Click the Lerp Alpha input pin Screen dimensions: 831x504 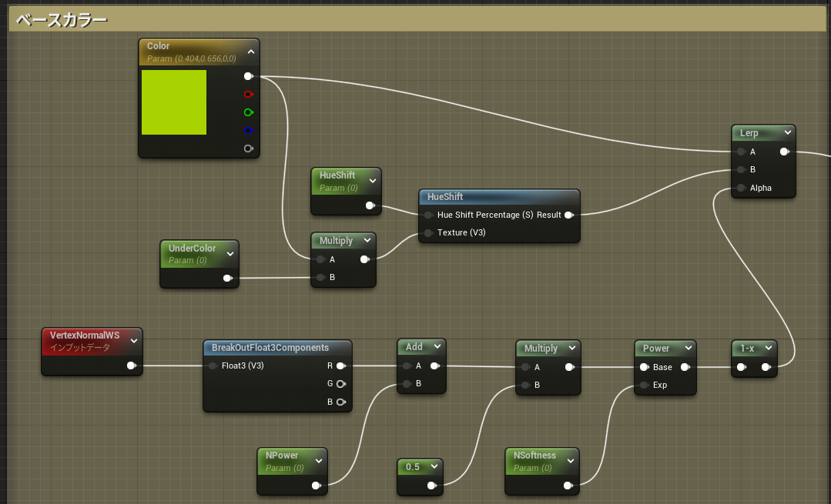[741, 188]
